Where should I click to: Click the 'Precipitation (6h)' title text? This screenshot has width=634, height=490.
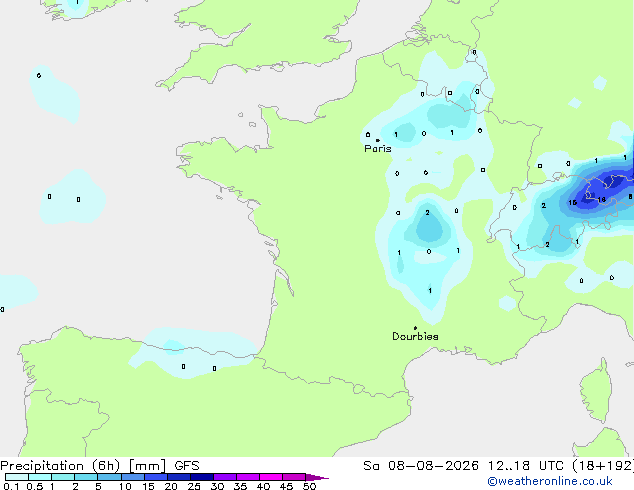(x=60, y=466)
